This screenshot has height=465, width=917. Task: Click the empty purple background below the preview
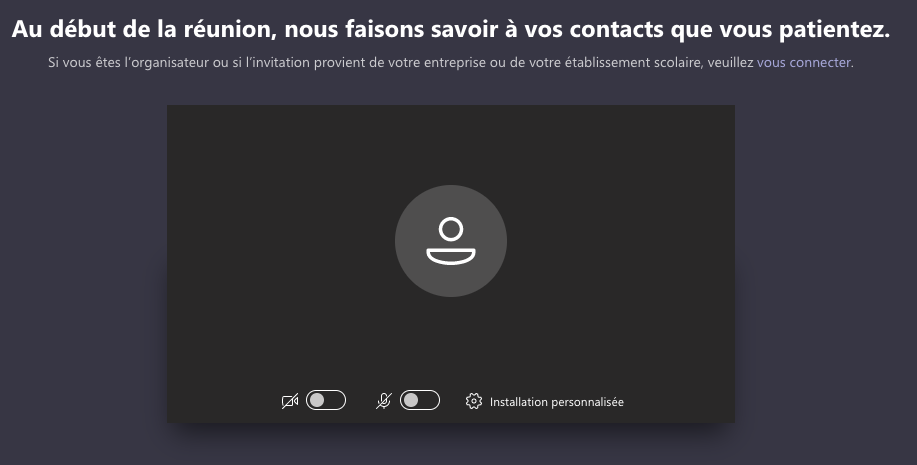pyautogui.click(x=451, y=447)
